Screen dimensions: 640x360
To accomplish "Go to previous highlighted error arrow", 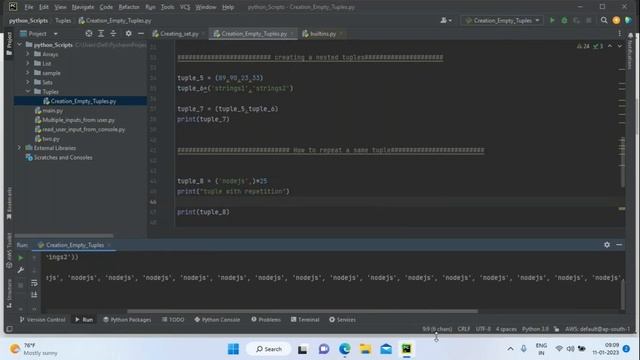I will pyautogui.click(x=610, y=46).
